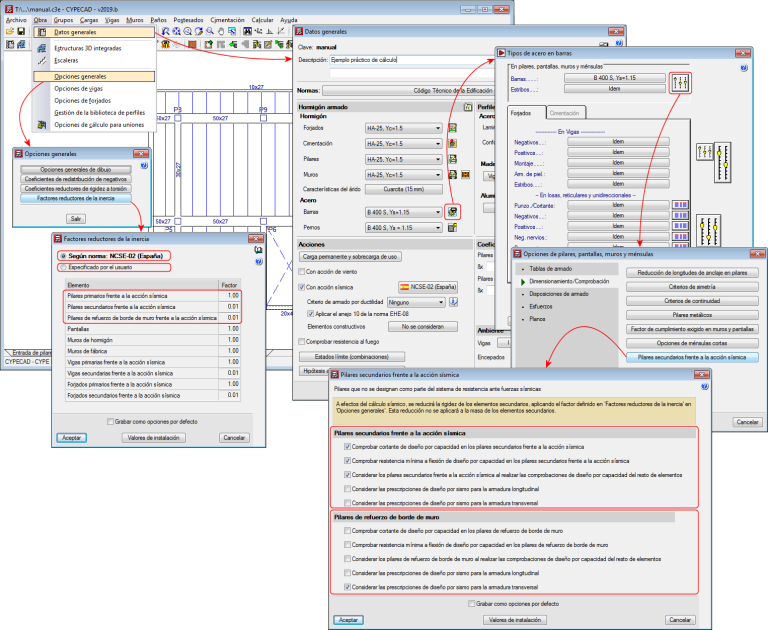Click the save icon in main toolbar
The image size is (768, 630).
(21, 32)
